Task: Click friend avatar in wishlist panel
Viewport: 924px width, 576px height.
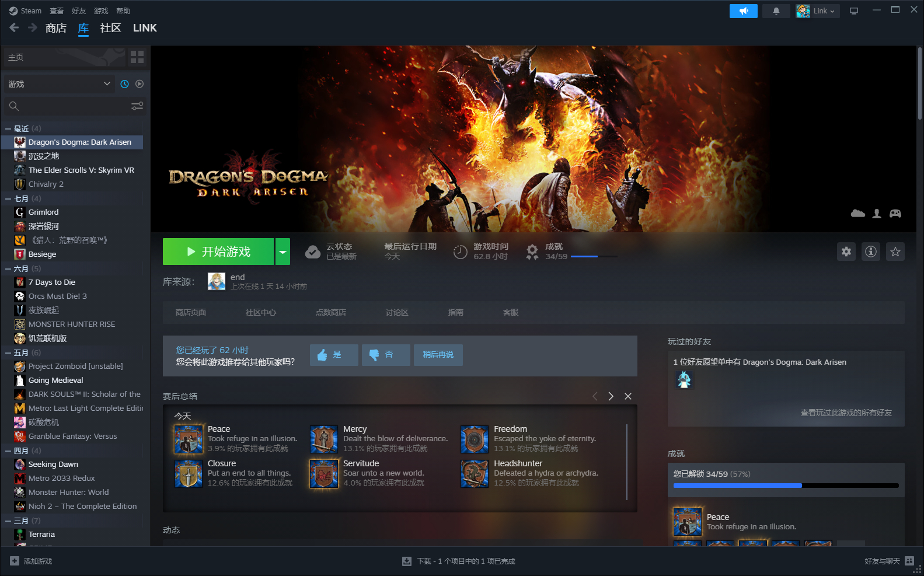Action: 684,380
